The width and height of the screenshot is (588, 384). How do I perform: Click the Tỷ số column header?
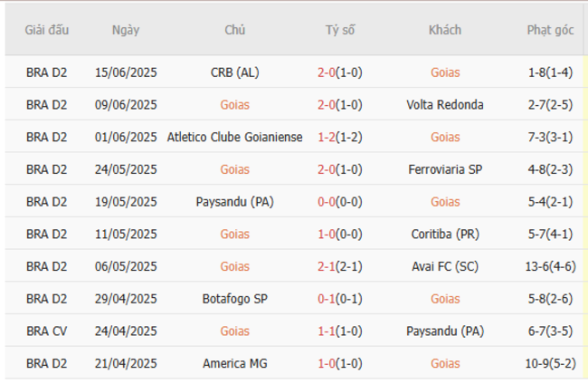(x=340, y=30)
